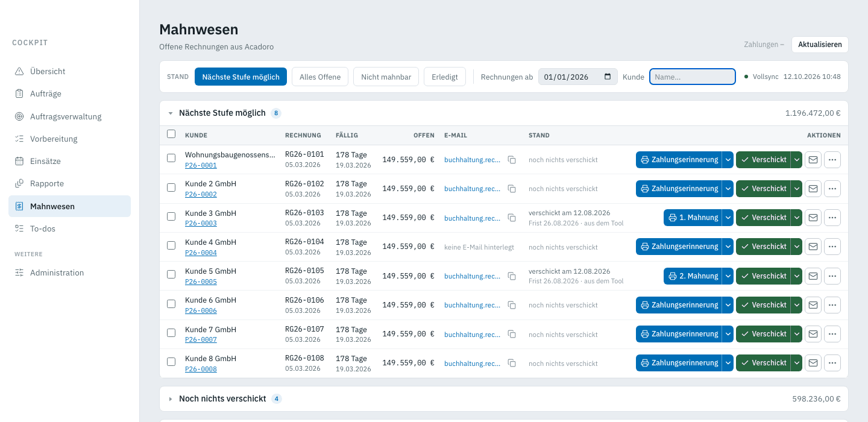The width and height of the screenshot is (868, 422).
Task: Show more actions for Kunde 5 GmbH
Action: (x=832, y=276)
